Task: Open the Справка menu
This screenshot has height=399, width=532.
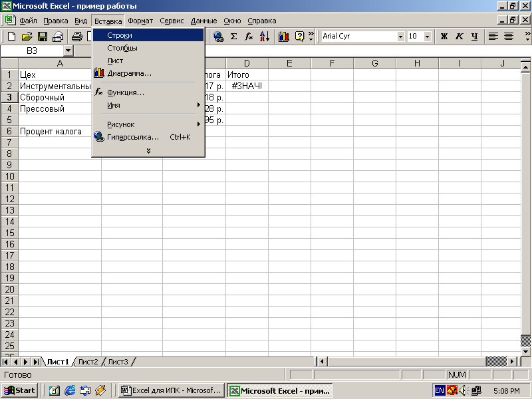Action: tap(261, 21)
